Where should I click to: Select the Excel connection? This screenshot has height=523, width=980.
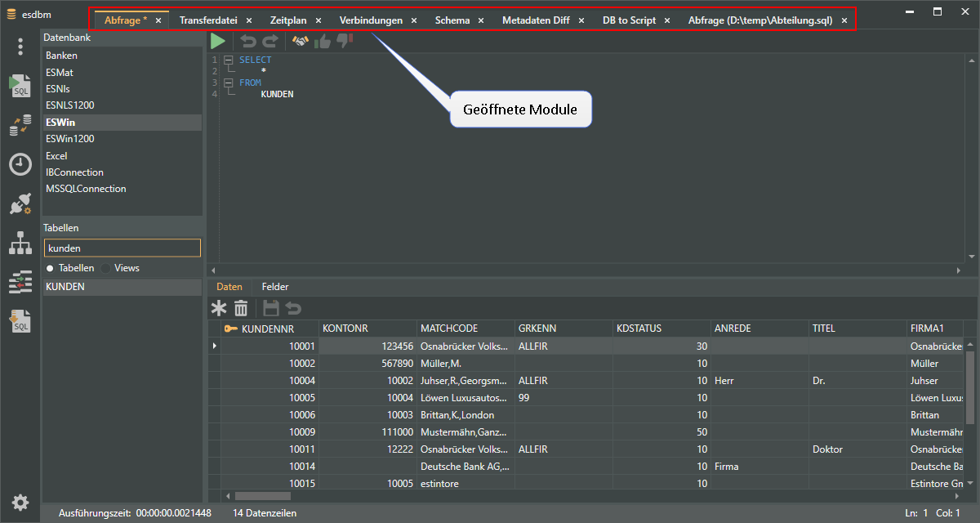pyautogui.click(x=122, y=155)
